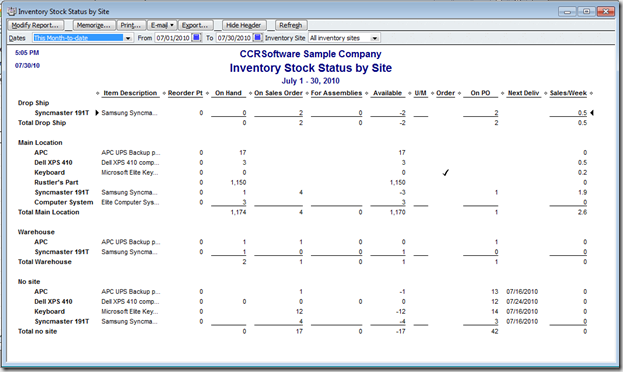The height and width of the screenshot is (372, 623).
Task: Select the No site heading
Action: 29,282
